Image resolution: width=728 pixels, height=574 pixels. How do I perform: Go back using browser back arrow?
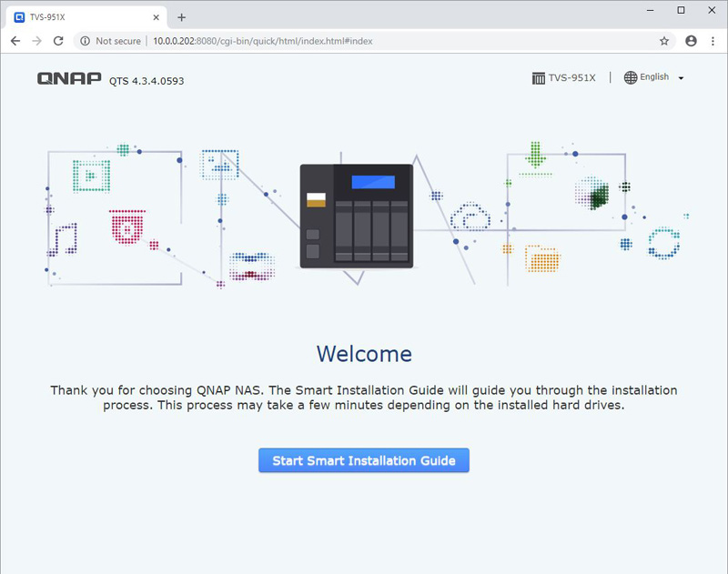(15, 41)
